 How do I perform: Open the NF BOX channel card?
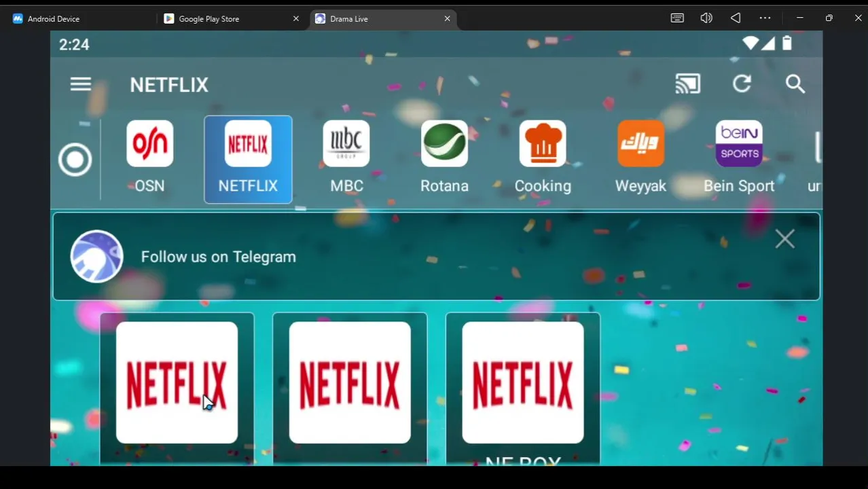(x=523, y=388)
